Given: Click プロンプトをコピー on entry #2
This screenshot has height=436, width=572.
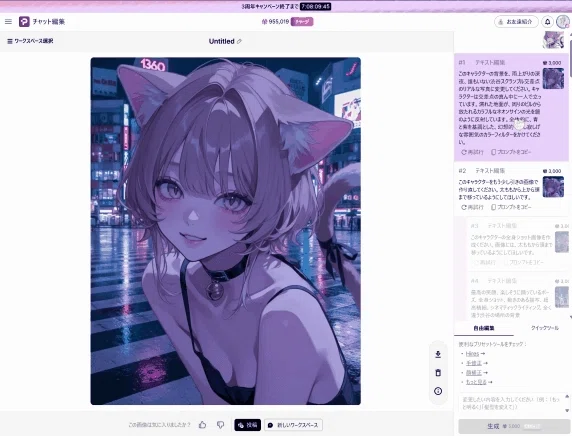Looking at the screenshot, I should tap(511, 207).
